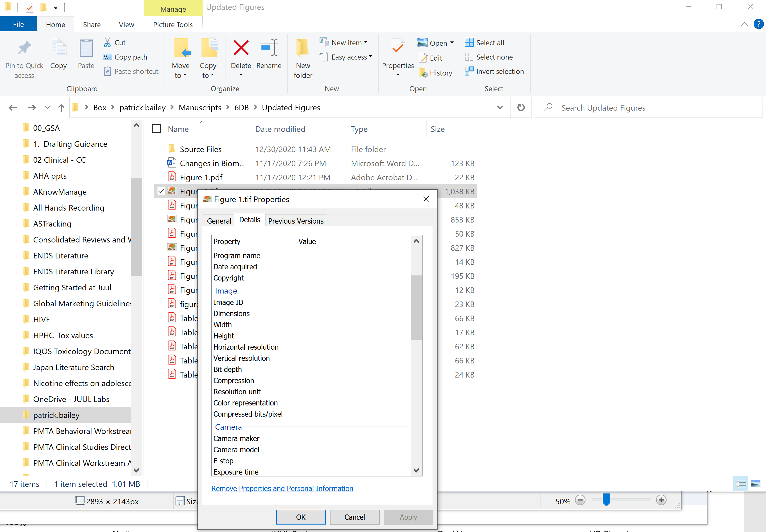Switch to the Share ribbon tab

click(92, 24)
